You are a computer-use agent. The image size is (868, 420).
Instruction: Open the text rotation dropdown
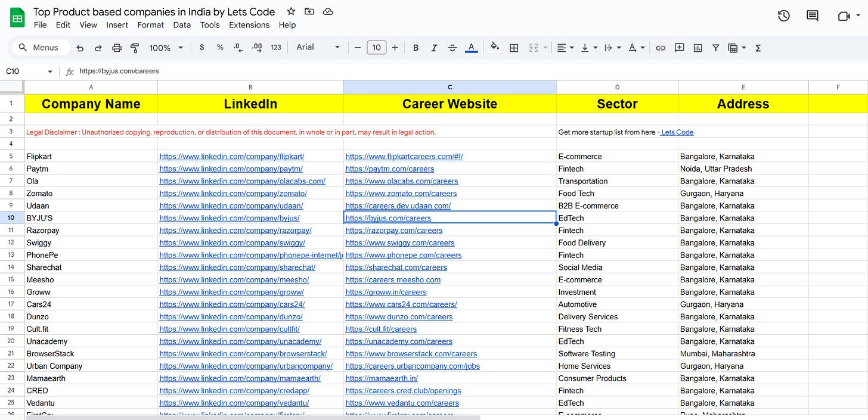click(x=636, y=48)
